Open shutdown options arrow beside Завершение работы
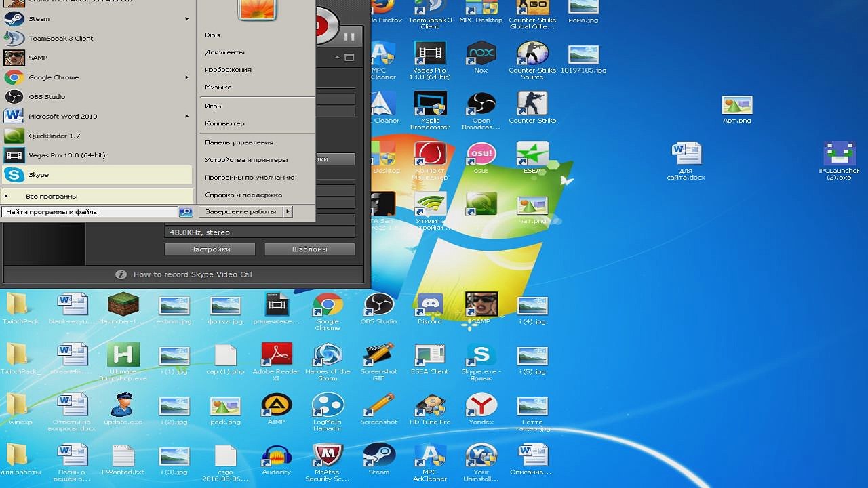 288,212
